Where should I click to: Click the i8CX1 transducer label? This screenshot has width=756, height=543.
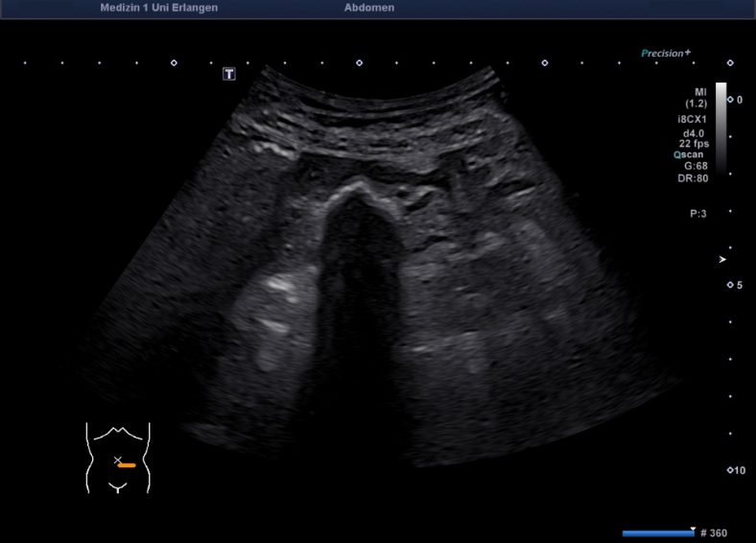pos(694,119)
